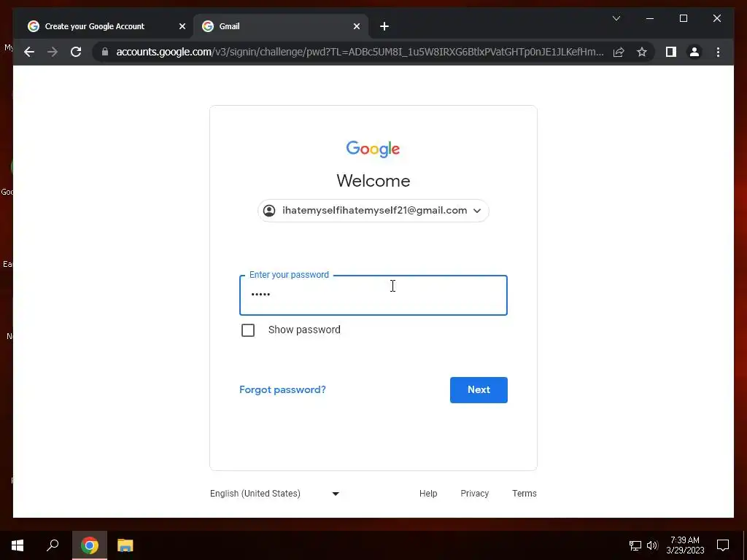This screenshot has width=747, height=560.
Task: Open the Terms link
Action: pyautogui.click(x=524, y=494)
